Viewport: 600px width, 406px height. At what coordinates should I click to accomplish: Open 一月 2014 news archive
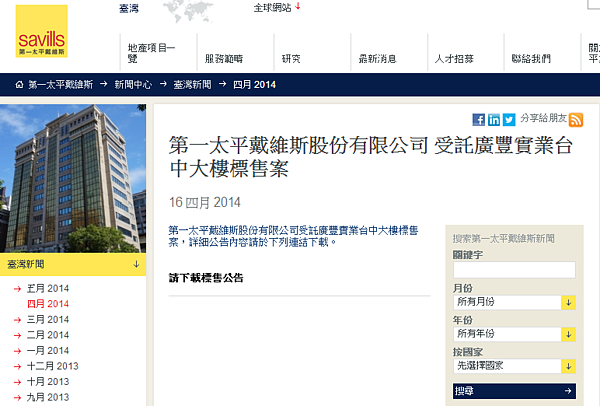click(48, 351)
